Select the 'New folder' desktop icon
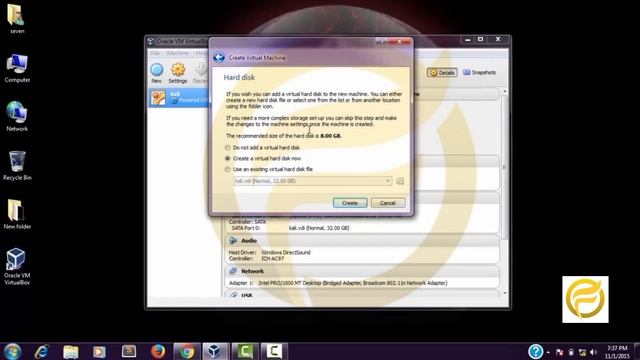This screenshot has height=360, width=640. point(17,214)
